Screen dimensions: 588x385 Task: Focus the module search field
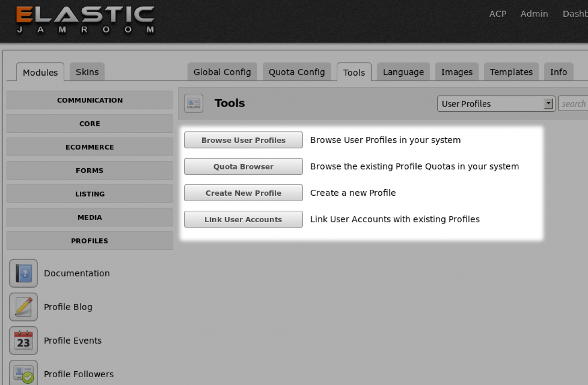click(573, 104)
